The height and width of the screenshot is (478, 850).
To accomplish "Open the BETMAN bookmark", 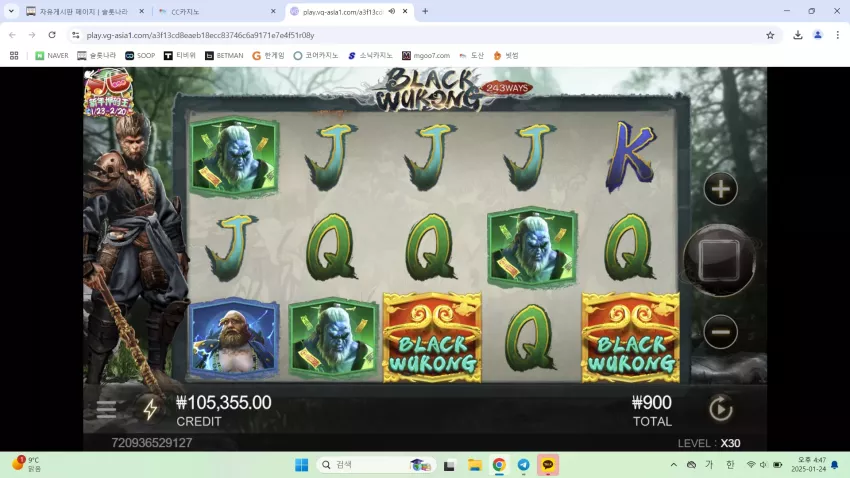I will [x=224, y=55].
